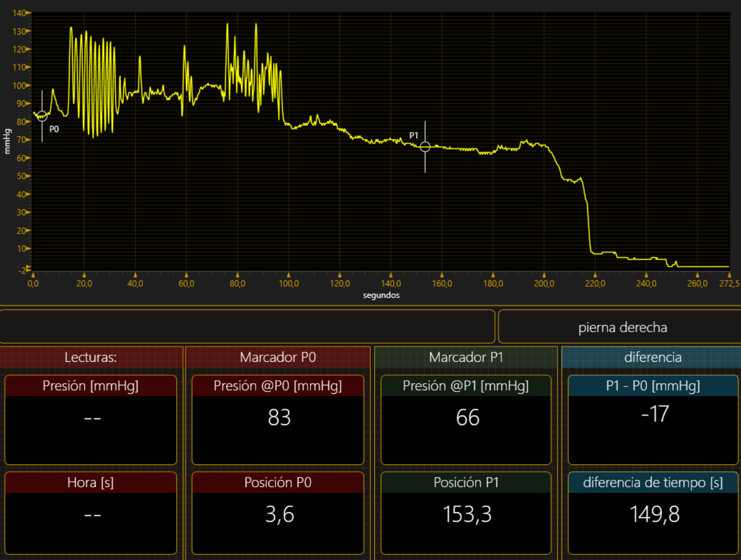
Task: Click the P1 marker circle on the curve
Action: coord(425,147)
